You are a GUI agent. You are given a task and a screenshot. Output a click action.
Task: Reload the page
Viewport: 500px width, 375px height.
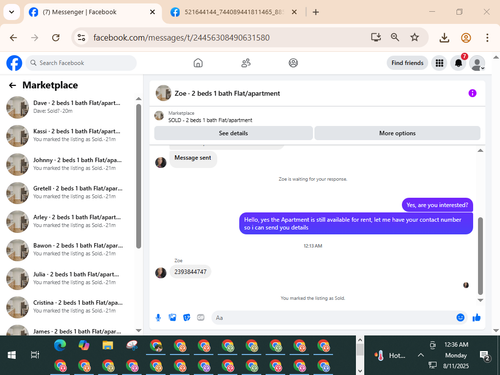(x=56, y=38)
